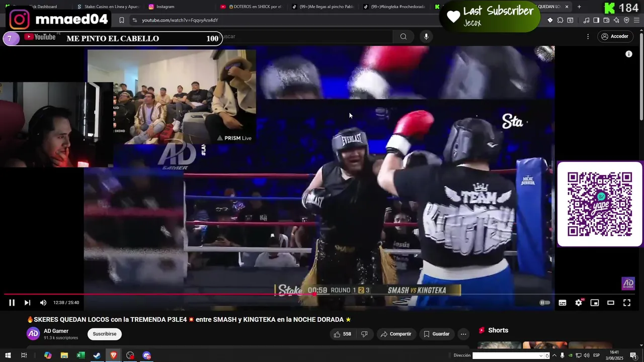Image resolution: width=644 pixels, height=362 pixels.
Task: Open the Windows notification center
Action: coord(633,355)
